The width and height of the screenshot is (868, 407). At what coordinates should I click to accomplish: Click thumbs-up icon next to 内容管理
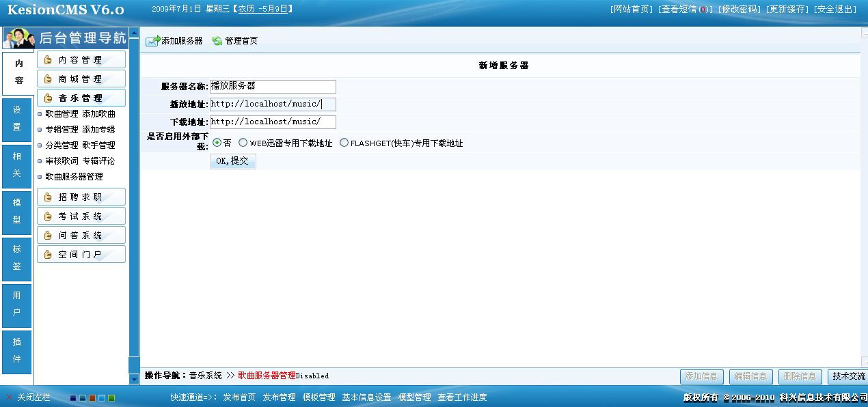(x=48, y=60)
